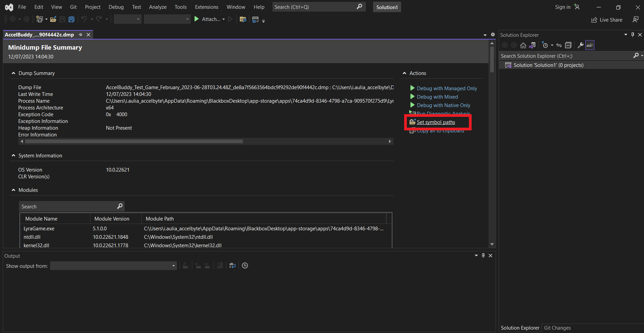Focus the Search (Ctrl+Q) box
The image size is (644, 333).
click(319, 7)
